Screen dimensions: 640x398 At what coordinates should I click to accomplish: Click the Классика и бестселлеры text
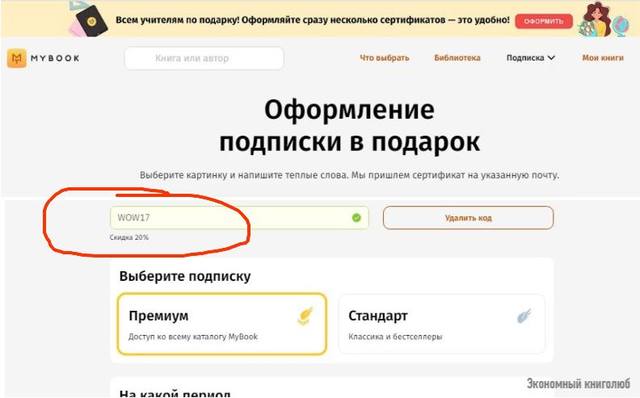(395, 337)
